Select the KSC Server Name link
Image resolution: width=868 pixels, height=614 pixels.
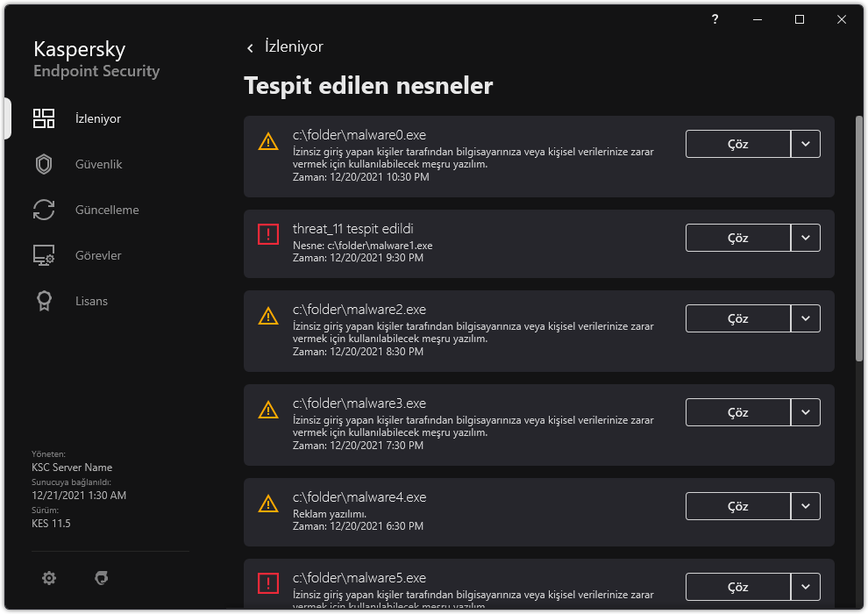pyautogui.click(x=72, y=467)
